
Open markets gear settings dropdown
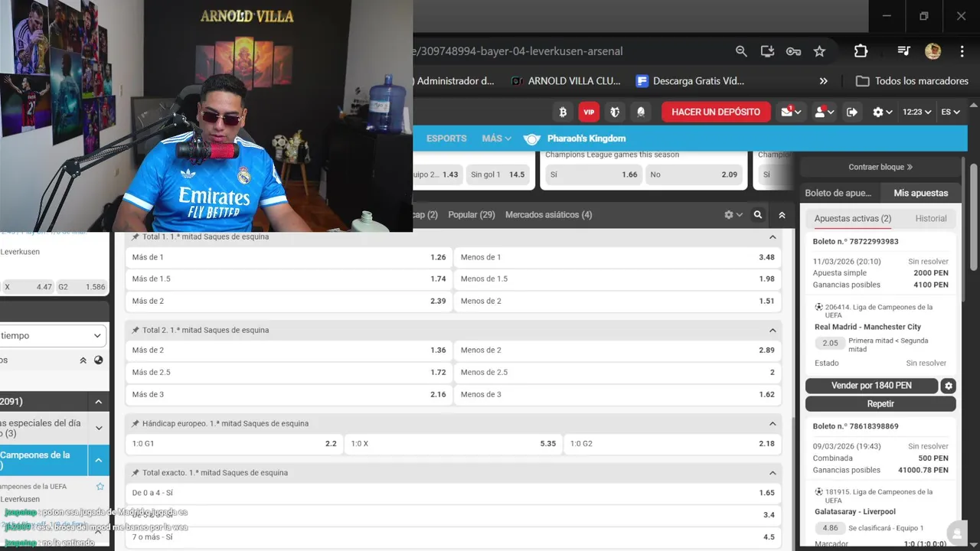pos(733,215)
